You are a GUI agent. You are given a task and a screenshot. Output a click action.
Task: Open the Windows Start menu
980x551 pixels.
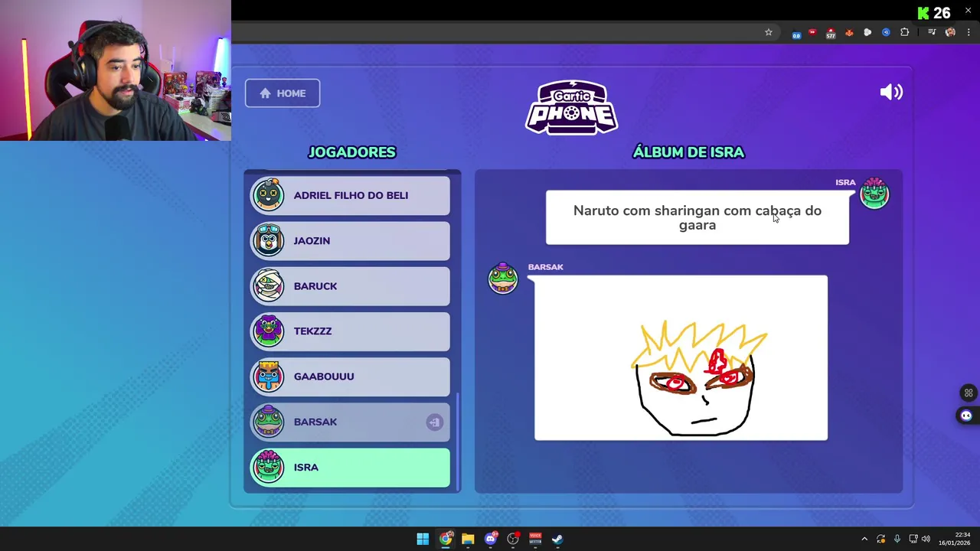click(x=423, y=540)
